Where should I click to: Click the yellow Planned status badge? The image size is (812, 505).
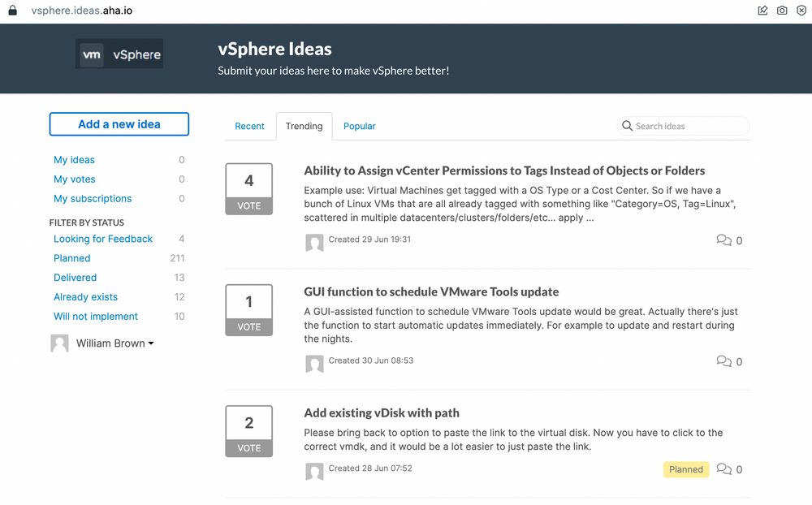tap(686, 469)
